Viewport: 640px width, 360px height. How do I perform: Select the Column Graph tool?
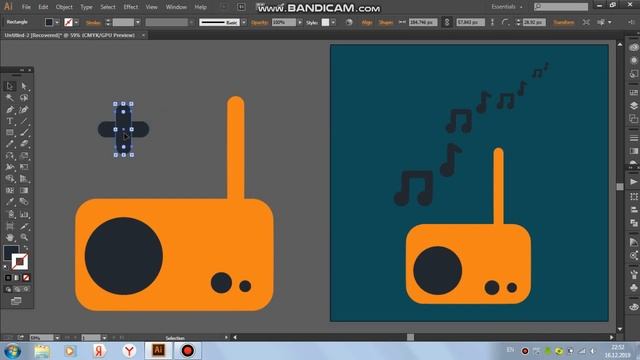tap(24, 214)
